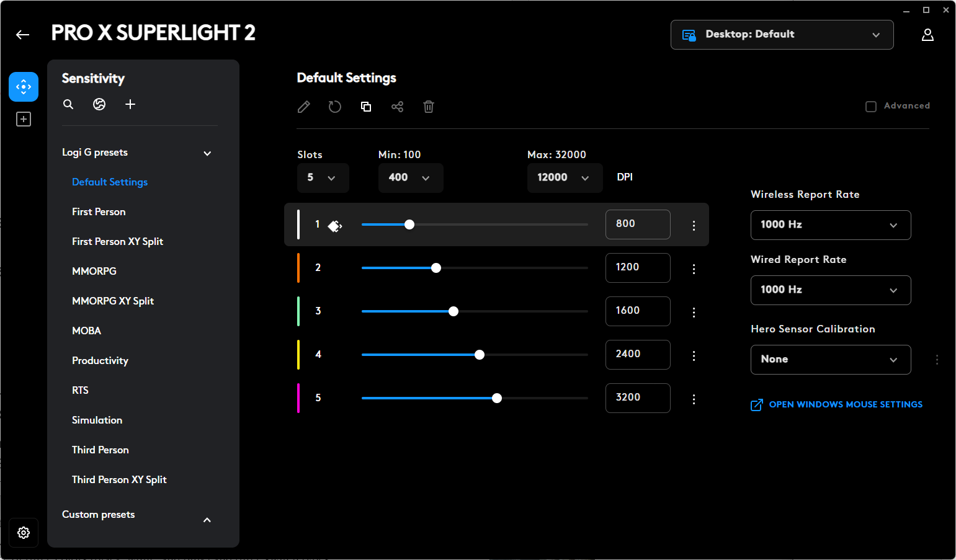Image resolution: width=956 pixels, height=560 pixels.
Task: Share the preset with the share icon
Action: (x=398, y=107)
